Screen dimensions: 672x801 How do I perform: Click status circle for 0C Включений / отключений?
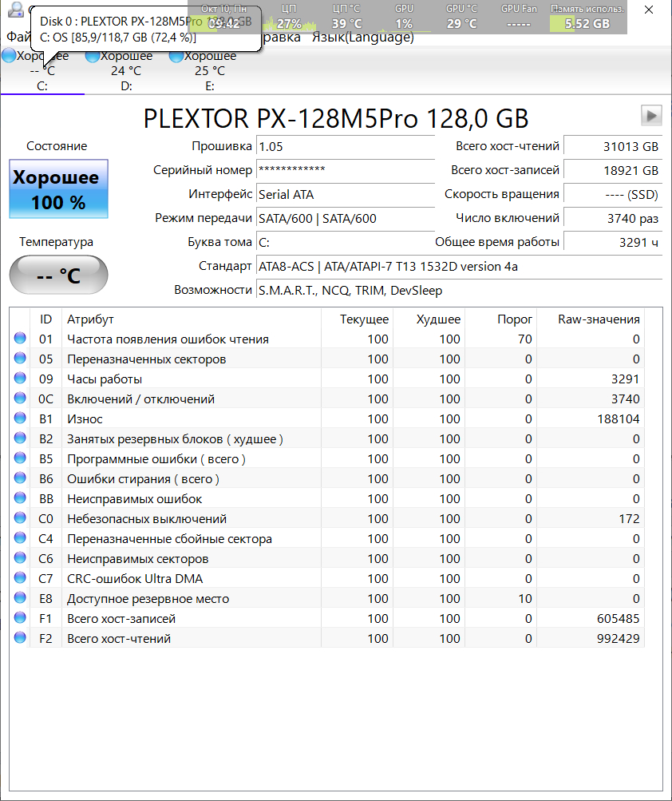click(20, 398)
